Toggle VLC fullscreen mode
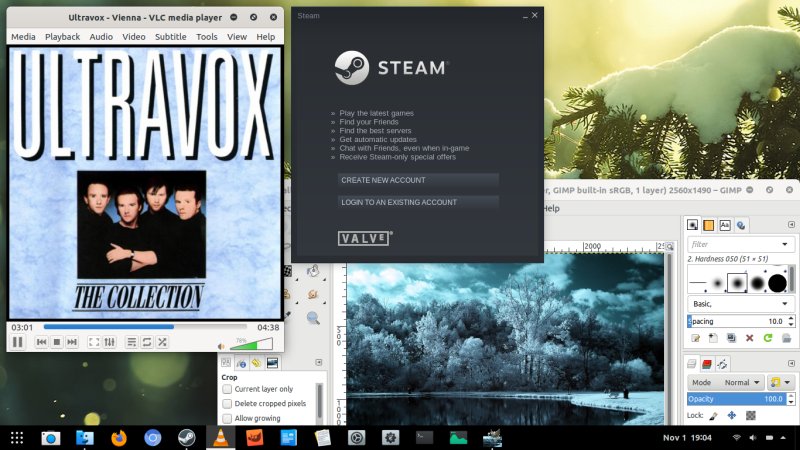 click(x=94, y=342)
